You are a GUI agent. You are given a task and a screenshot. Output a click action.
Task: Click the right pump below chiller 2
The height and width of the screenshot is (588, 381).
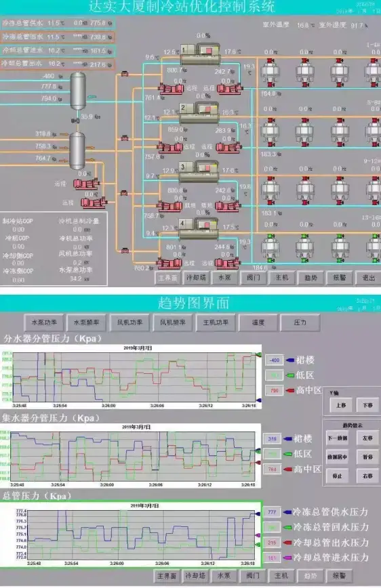(228, 146)
